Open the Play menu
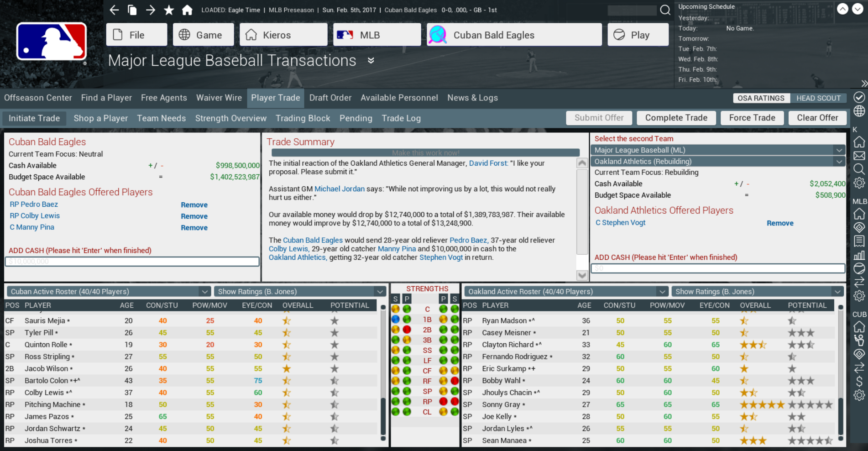 638,35
